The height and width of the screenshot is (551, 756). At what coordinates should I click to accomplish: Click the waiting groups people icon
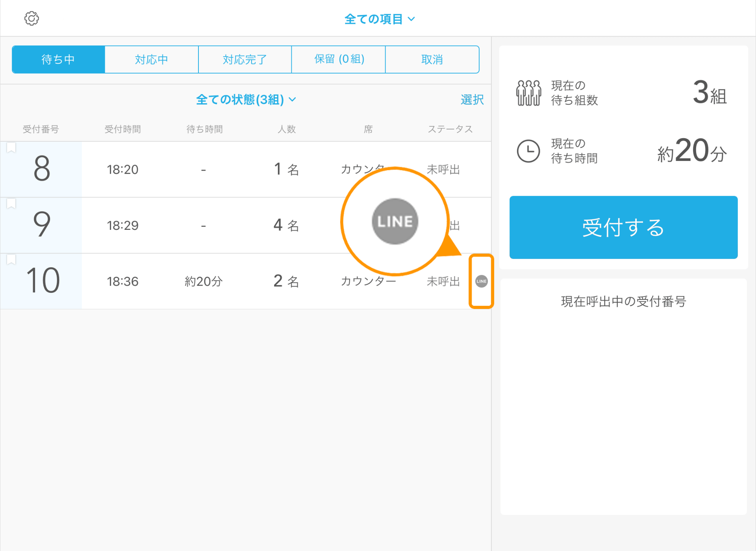pyautogui.click(x=528, y=93)
